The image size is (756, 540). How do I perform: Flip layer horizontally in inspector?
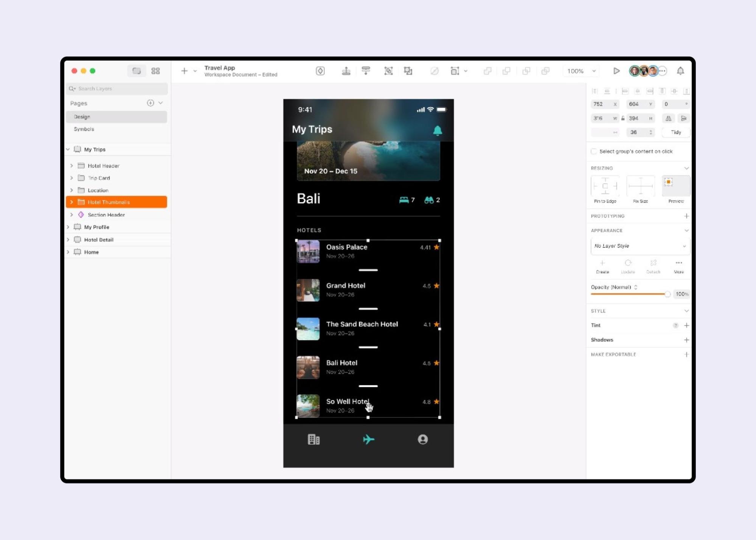tap(668, 118)
